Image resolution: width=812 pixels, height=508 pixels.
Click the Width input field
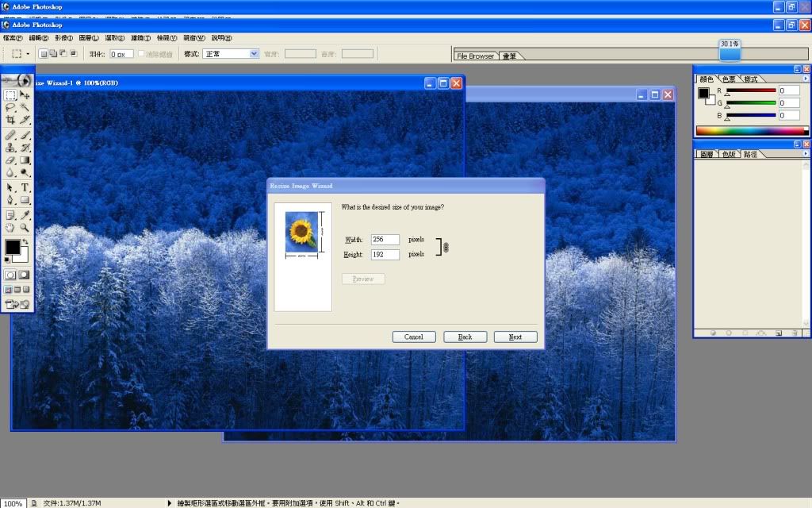[385, 240]
